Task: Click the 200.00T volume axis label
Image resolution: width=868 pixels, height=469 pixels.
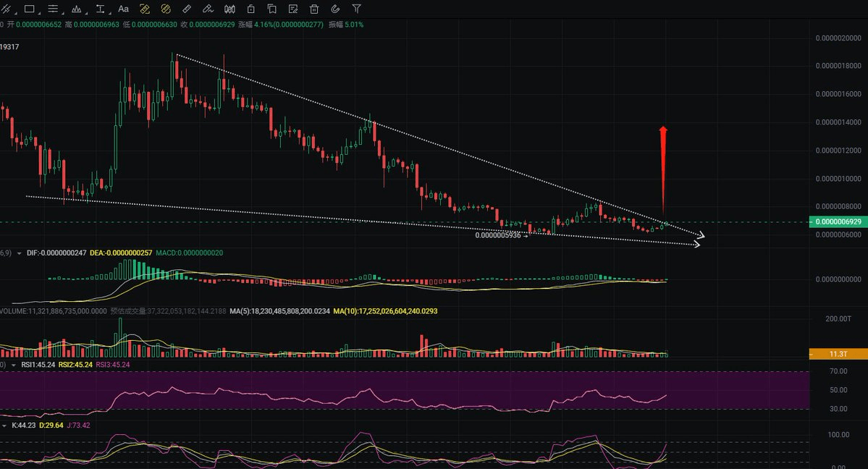Action: coord(838,319)
